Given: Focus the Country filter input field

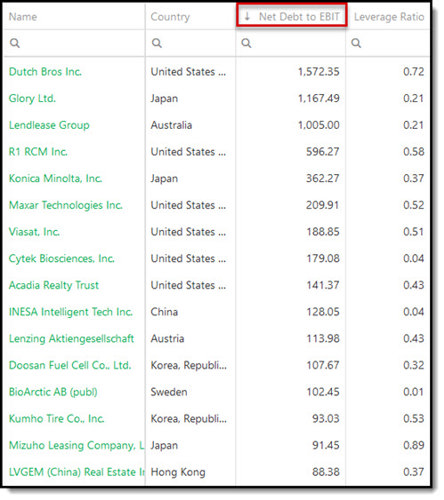Looking at the screenshot, I should tap(190, 43).
